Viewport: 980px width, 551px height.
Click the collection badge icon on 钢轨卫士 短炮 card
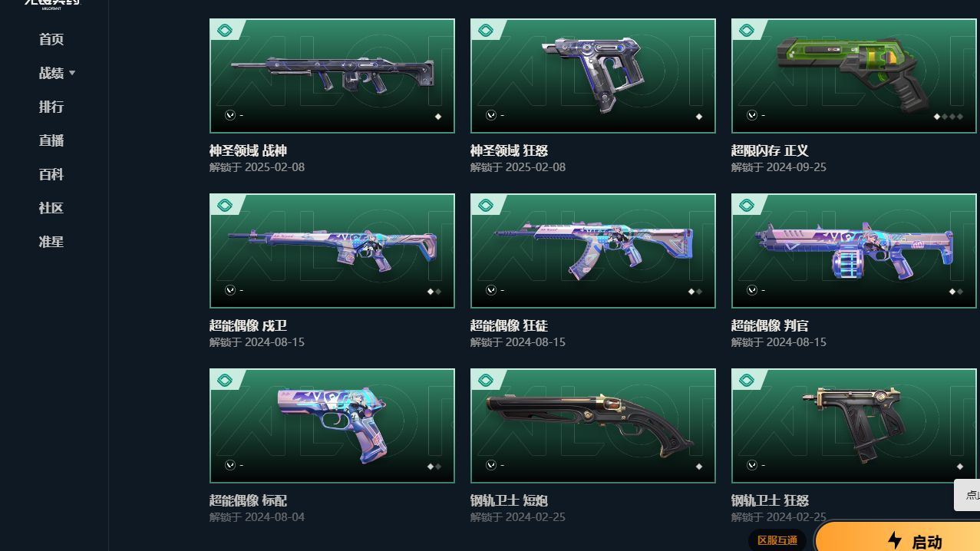pyautogui.click(x=486, y=381)
